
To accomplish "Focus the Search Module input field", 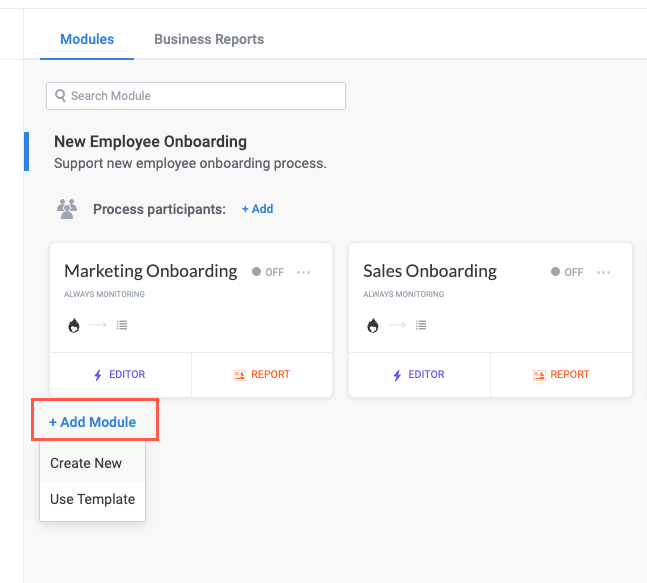I will click(200, 96).
